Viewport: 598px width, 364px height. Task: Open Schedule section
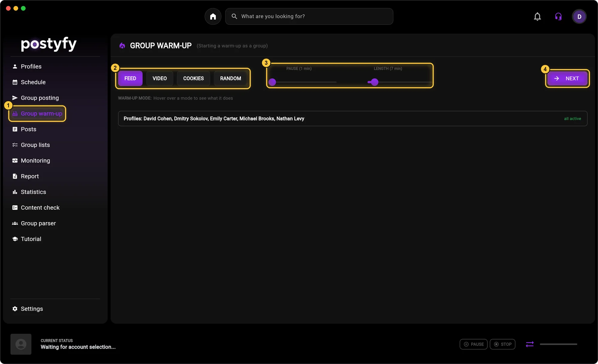tap(33, 82)
